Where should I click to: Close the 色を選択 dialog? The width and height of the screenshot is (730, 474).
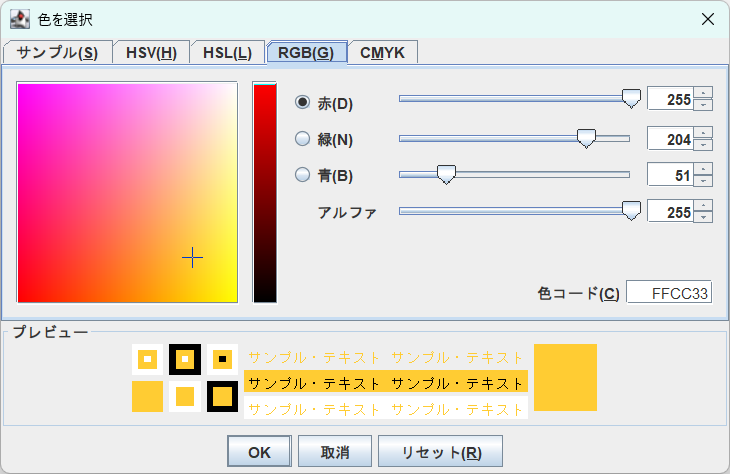pos(708,19)
